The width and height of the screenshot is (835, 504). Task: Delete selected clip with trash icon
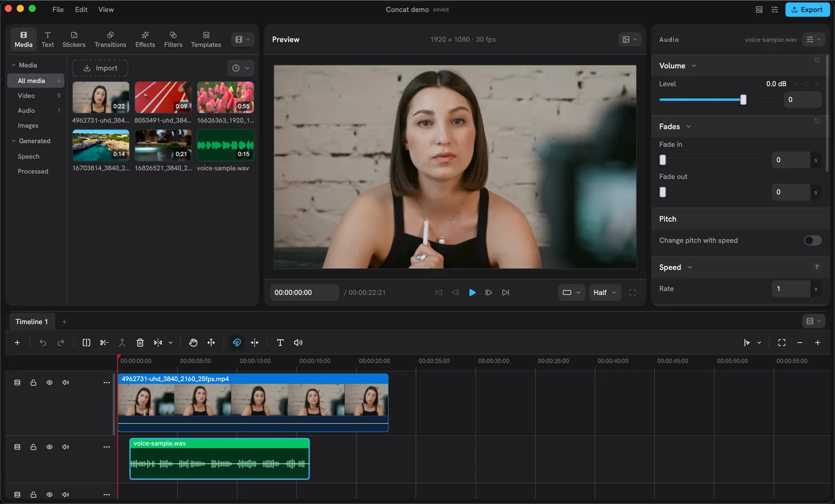[x=140, y=343]
